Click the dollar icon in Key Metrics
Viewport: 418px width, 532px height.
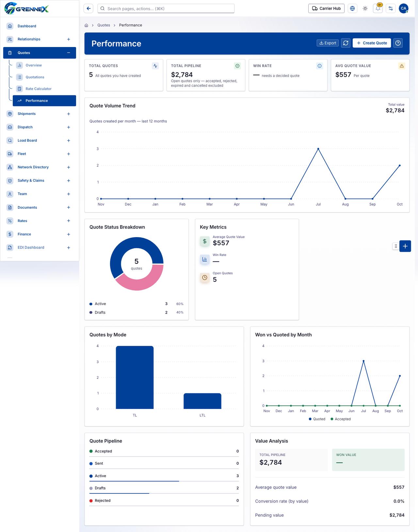point(205,241)
